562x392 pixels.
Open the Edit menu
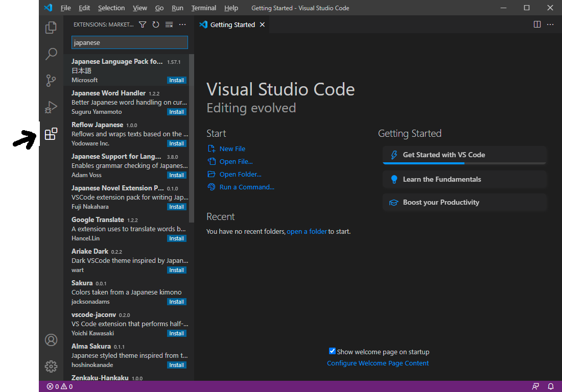pos(84,8)
